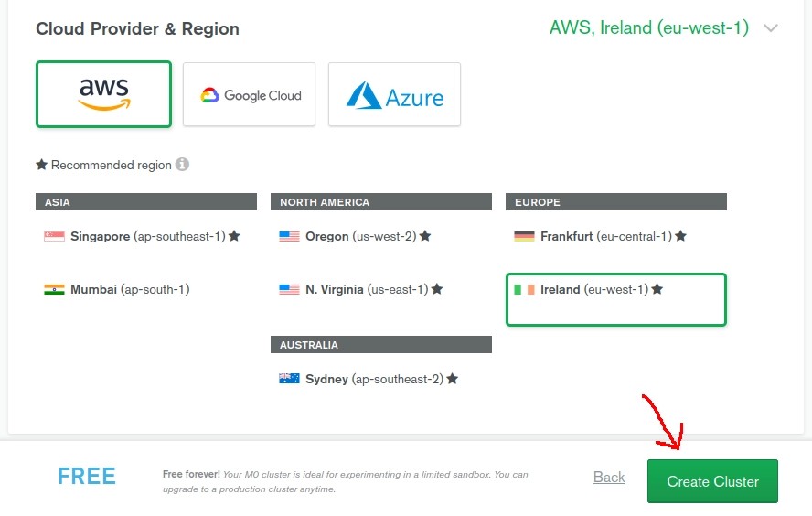Select Ireland (eu-west-1) region
The width and height of the screenshot is (812, 516).
coord(616,299)
